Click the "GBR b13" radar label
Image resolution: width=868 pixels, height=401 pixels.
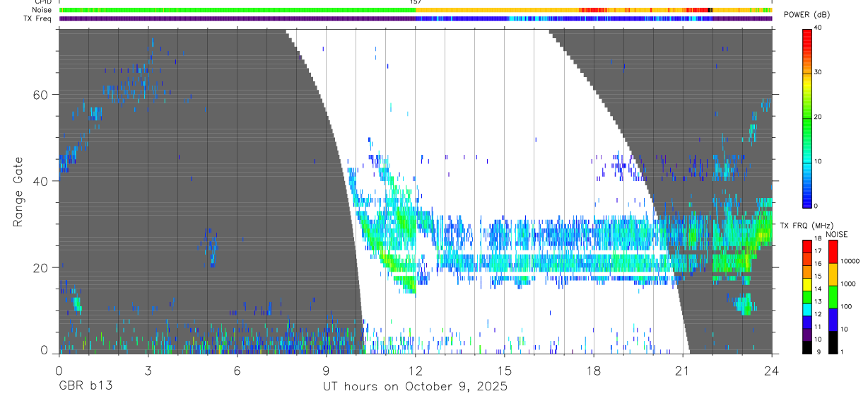click(84, 386)
